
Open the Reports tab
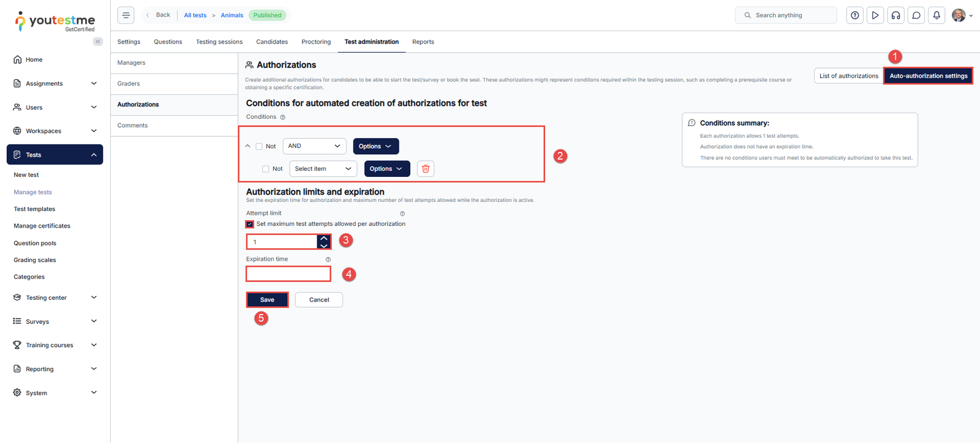point(423,42)
